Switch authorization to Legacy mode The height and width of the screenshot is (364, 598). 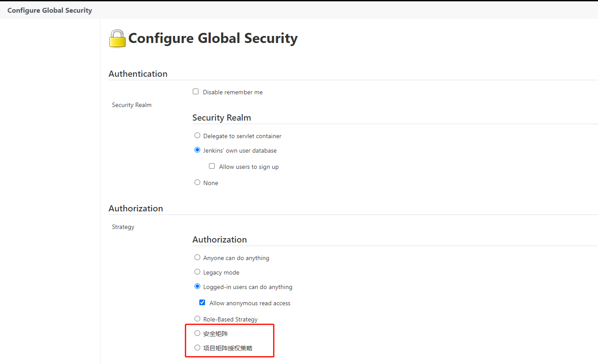pos(197,271)
